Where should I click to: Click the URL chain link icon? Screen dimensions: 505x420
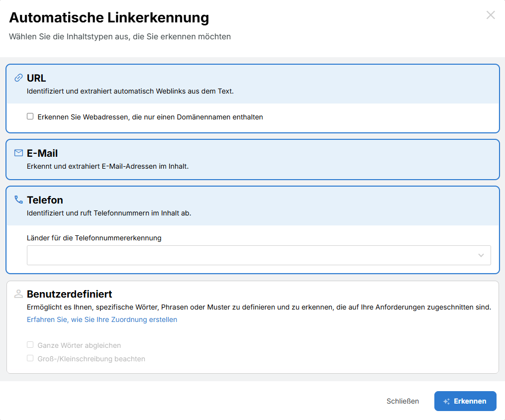(19, 78)
